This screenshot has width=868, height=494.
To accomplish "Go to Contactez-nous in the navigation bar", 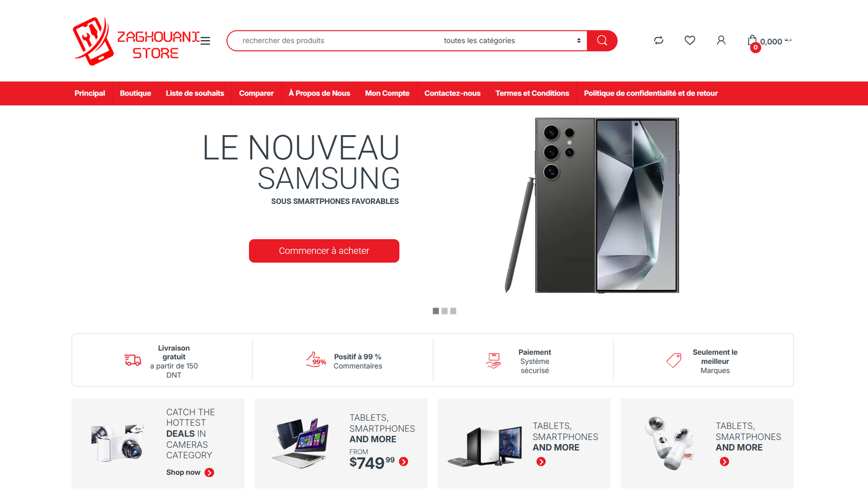I will [452, 93].
